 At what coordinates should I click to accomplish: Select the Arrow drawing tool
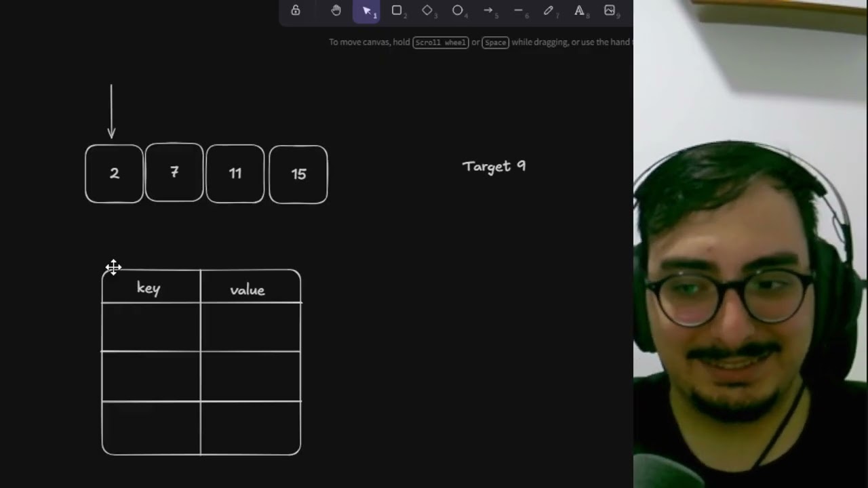coord(488,10)
